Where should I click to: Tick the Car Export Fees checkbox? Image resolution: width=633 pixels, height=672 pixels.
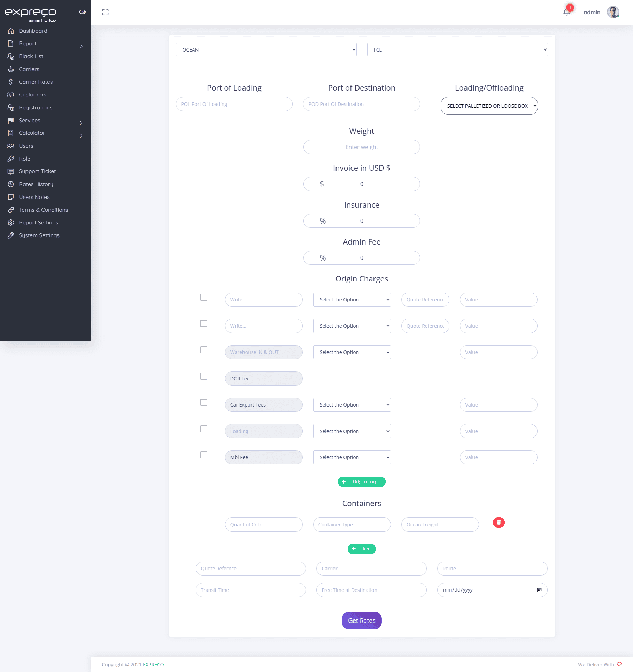204,402
